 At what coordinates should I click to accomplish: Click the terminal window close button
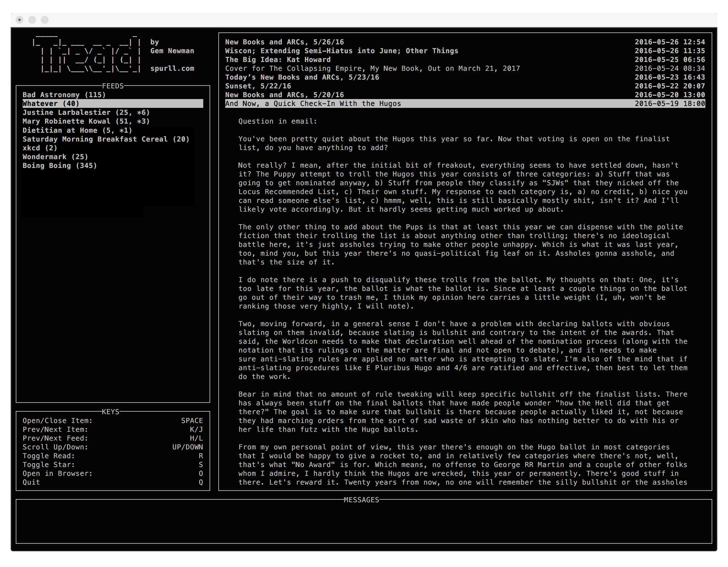point(20,20)
